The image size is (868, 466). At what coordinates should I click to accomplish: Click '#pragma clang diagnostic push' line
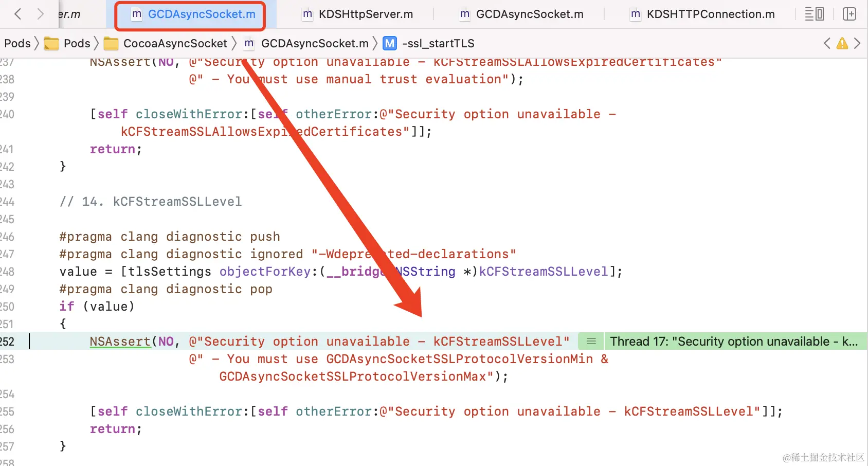(x=170, y=237)
